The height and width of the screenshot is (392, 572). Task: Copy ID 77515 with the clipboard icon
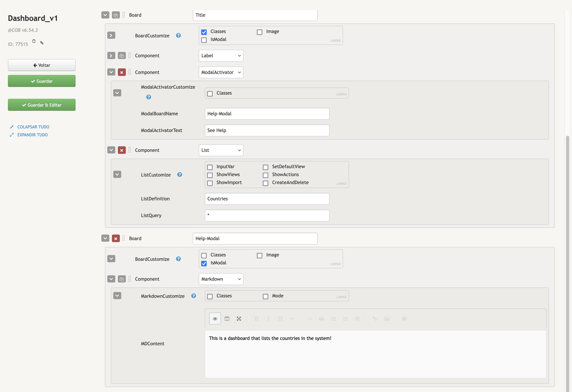click(x=34, y=41)
